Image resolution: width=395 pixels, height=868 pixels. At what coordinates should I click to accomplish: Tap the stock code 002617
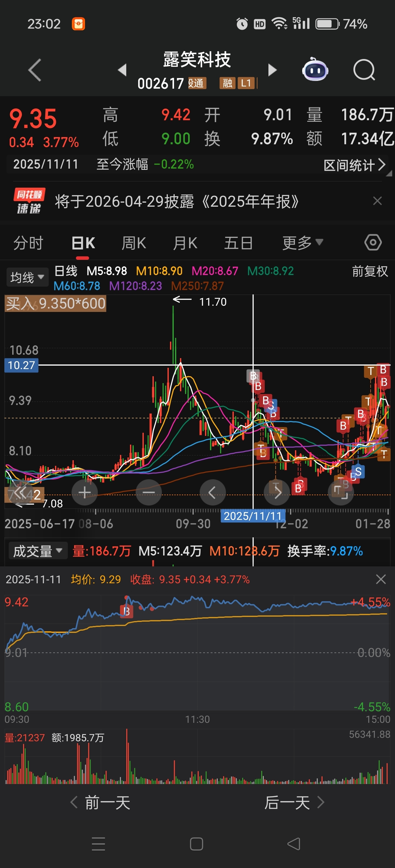[161, 84]
